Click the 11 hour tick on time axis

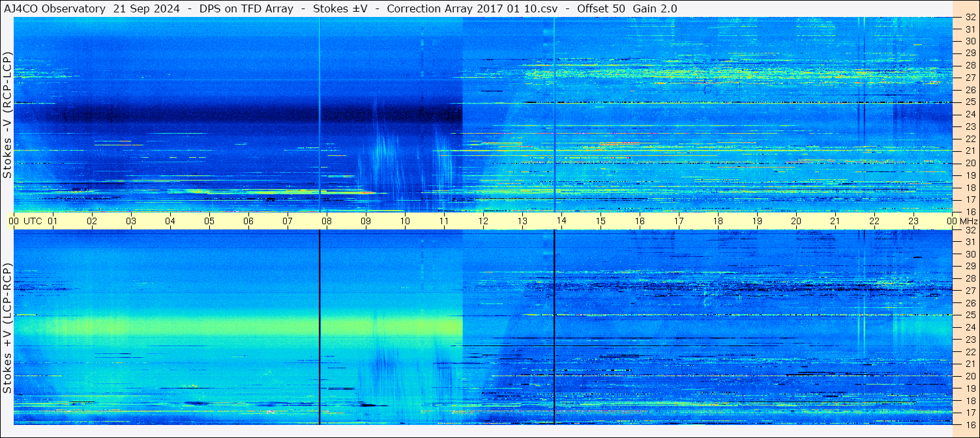pos(444,221)
